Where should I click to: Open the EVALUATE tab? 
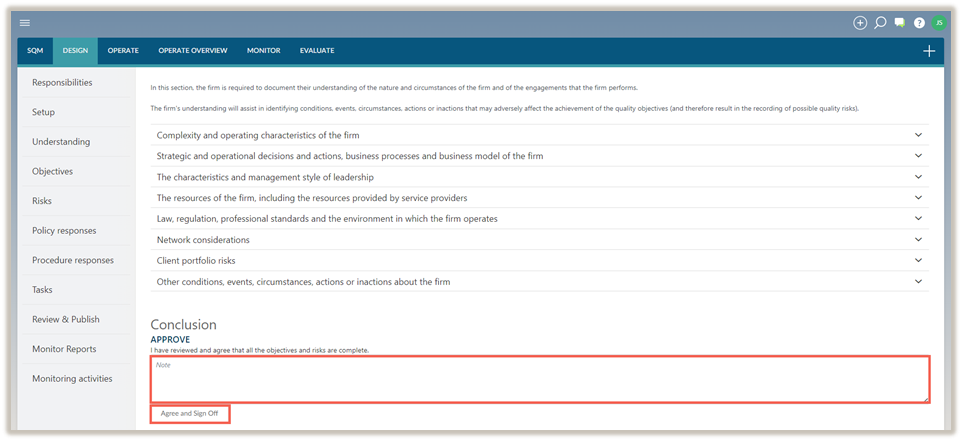coord(317,51)
